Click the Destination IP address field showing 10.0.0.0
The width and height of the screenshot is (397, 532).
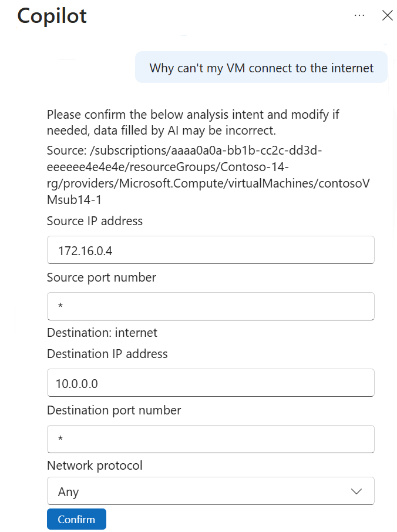[210, 383]
